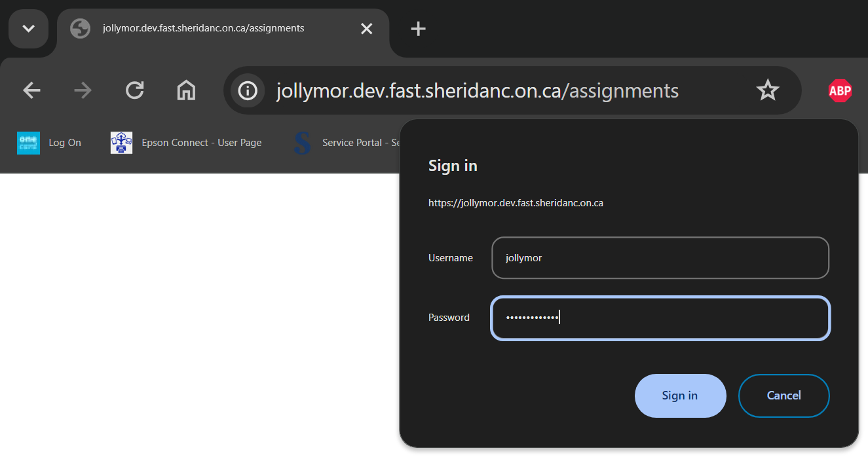
Task: View site information icon in address bar
Action: point(248,90)
